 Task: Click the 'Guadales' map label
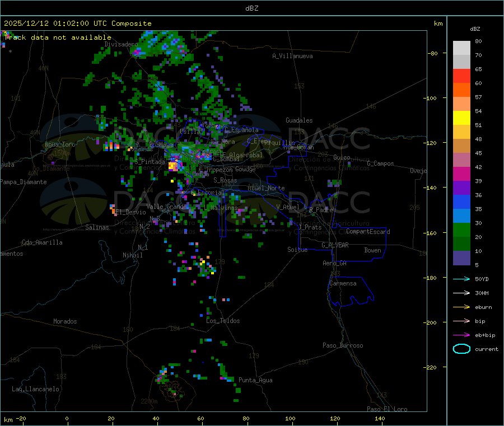coord(299,120)
